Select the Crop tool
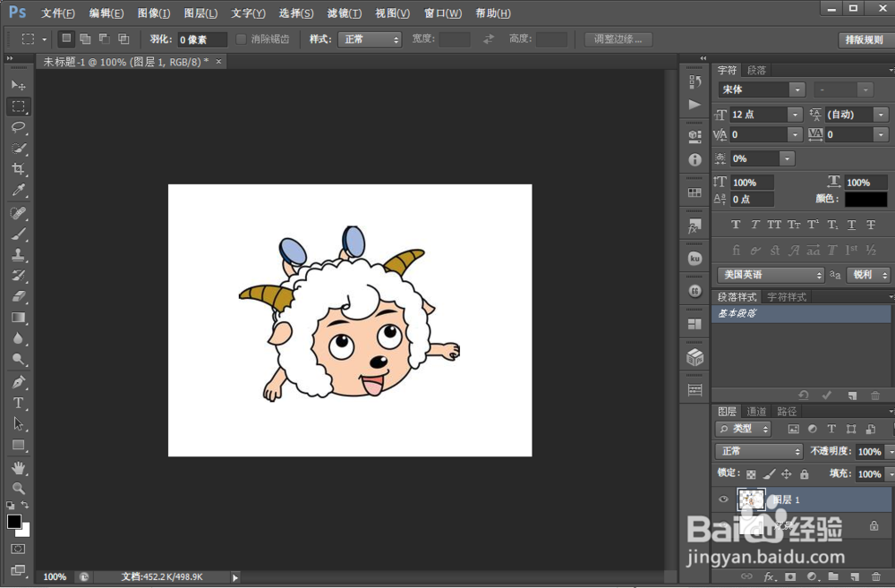This screenshot has height=588, width=895. (18, 169)
